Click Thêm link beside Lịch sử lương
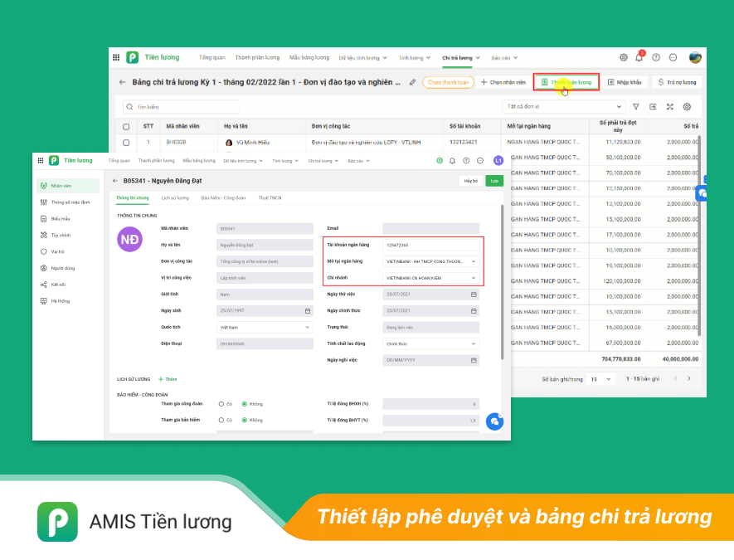This screenshot has width=734, height=560. (168, 379)
